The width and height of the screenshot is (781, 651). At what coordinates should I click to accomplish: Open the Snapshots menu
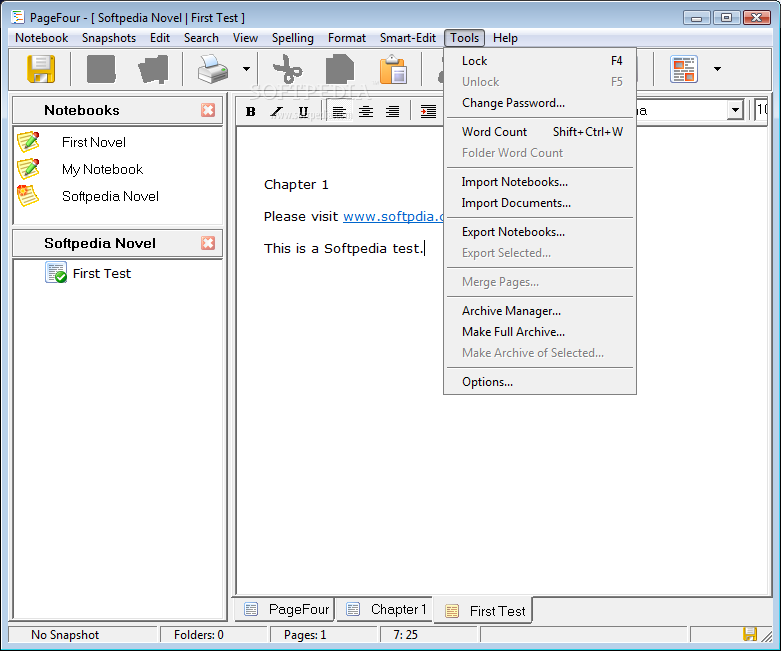tap(109, 38)
